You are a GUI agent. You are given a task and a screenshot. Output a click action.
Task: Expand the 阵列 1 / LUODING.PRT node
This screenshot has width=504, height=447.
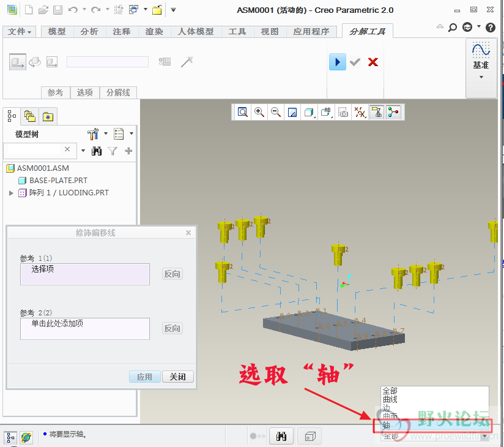[11, 193]
